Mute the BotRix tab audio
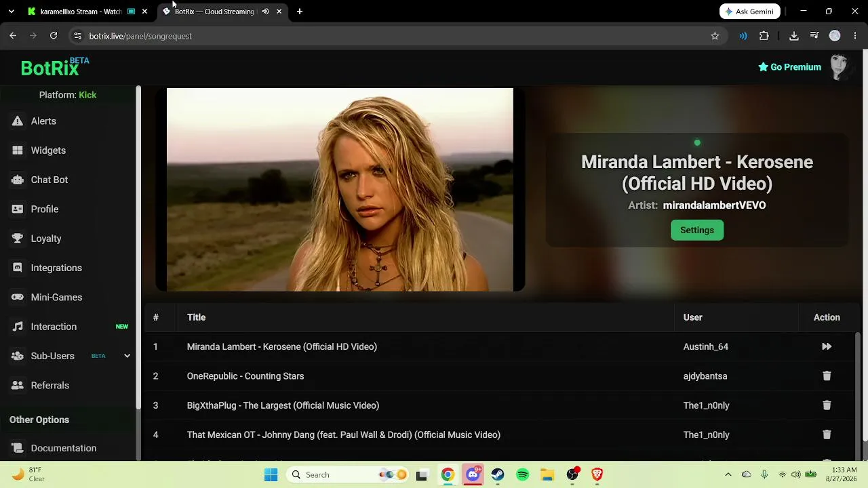 (265, 12)
